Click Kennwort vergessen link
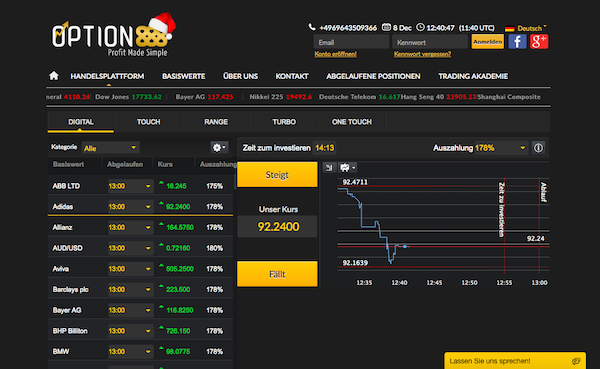600x369 pixels. [422, 54]
